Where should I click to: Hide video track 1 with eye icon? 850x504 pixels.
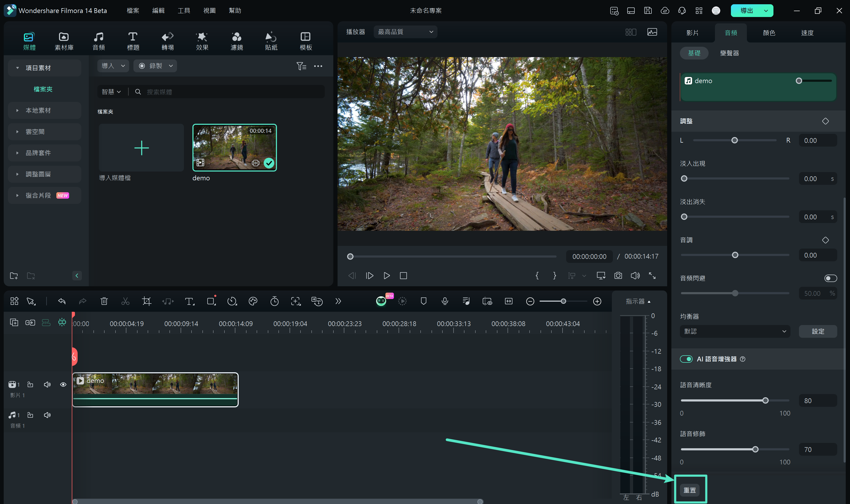63,385
